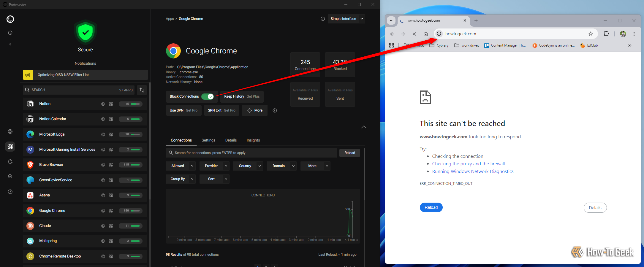Toggle network monitor icon on Notion row
Image resolution: width=644 pixels, height=267 pixels.
103,104
